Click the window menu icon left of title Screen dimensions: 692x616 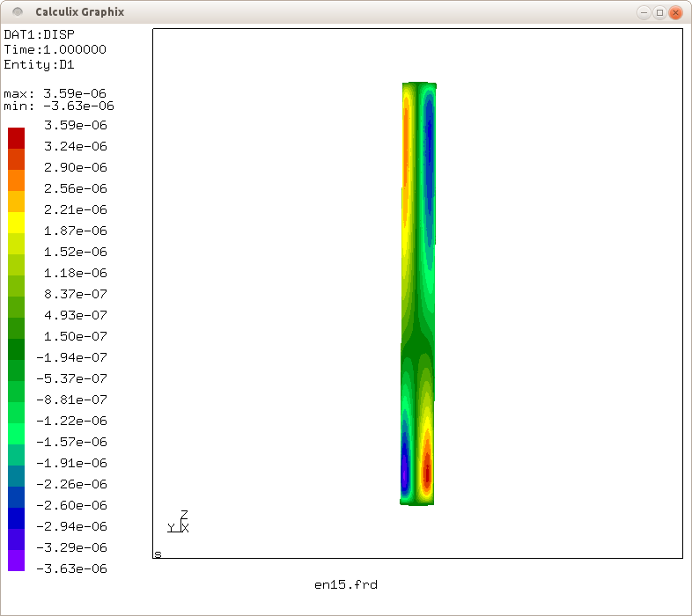point(18,12)
